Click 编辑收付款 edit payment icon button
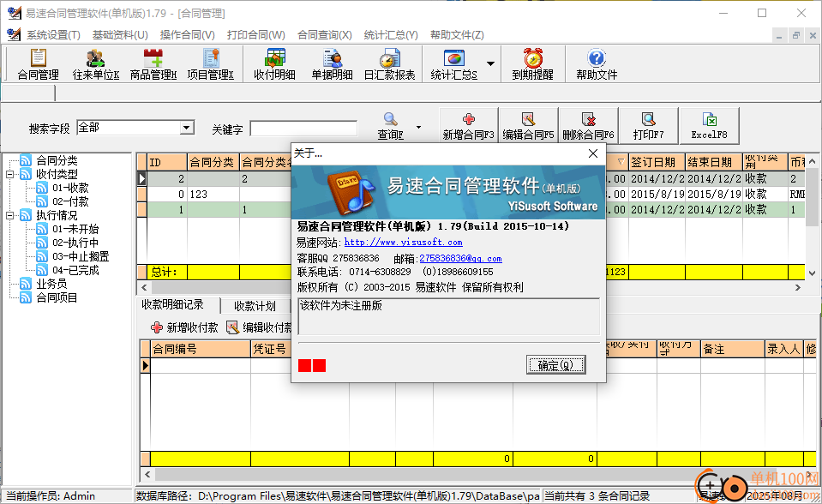This screenshot has height=504, width=822. [x=259, y=327]
